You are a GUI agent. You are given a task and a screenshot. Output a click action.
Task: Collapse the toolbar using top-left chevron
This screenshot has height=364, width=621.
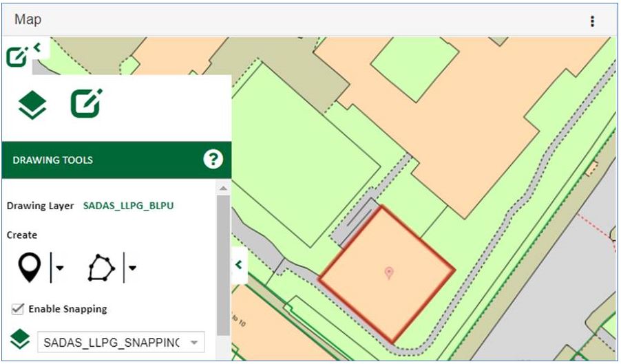point(37,47)
